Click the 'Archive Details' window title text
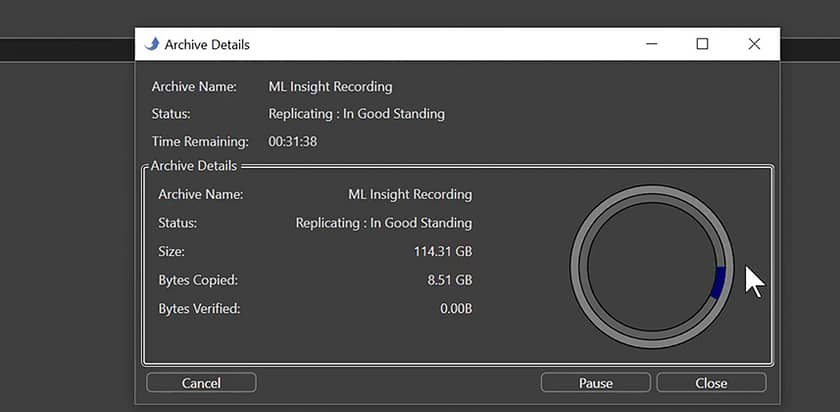Image resolution: width=840 pixels, height=412 pixels. point(207,44)
